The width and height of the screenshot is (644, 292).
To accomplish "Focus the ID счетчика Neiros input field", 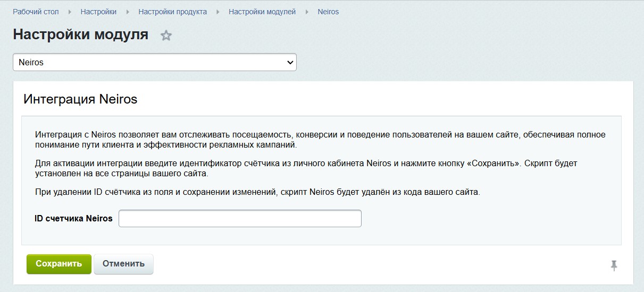I will (x=240, y=218).
